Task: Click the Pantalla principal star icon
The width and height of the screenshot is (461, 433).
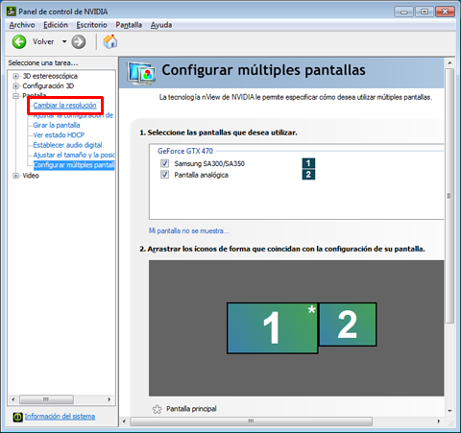Action: pos(157,409)
